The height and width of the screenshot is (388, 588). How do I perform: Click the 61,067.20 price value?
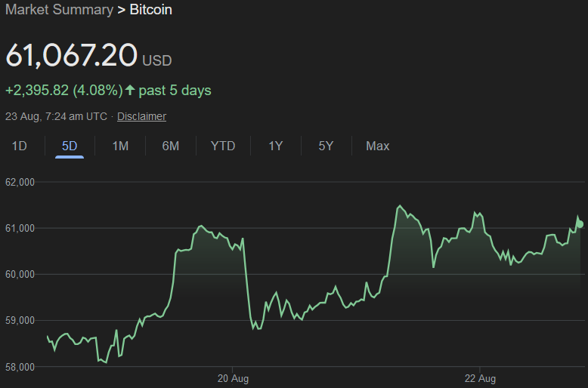click(x=71, y=56)
